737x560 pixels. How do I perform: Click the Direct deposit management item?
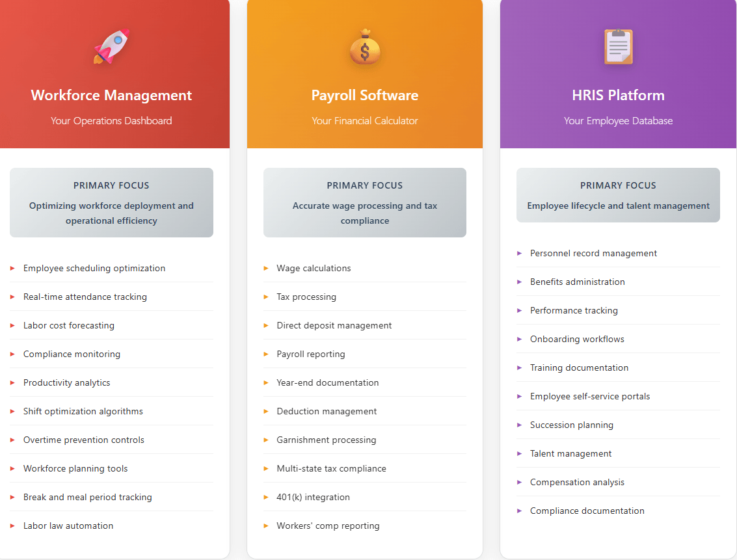pos(365,325)
